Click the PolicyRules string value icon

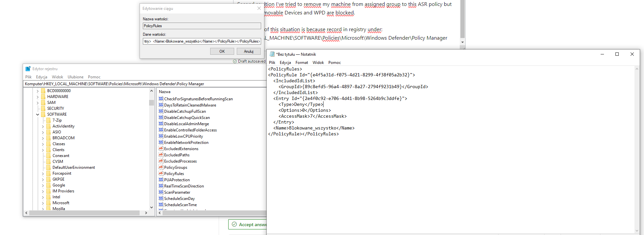tap(161, 173)
